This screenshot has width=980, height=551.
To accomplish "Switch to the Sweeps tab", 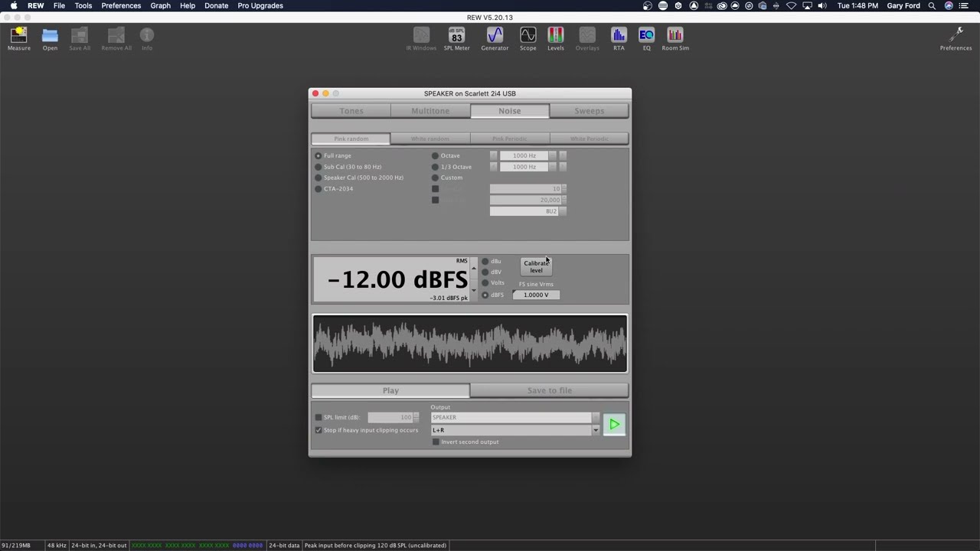I will click(x=589, y=110).
